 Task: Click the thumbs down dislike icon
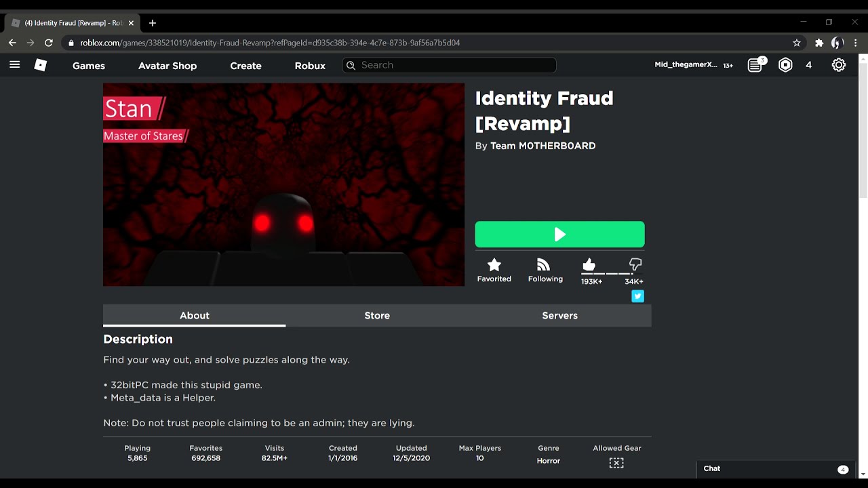pos(635,264)
